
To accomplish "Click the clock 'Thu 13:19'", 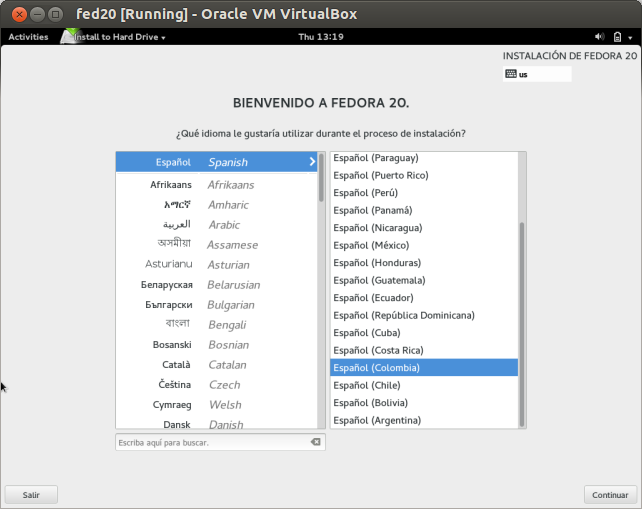I will tap(321, 37).
